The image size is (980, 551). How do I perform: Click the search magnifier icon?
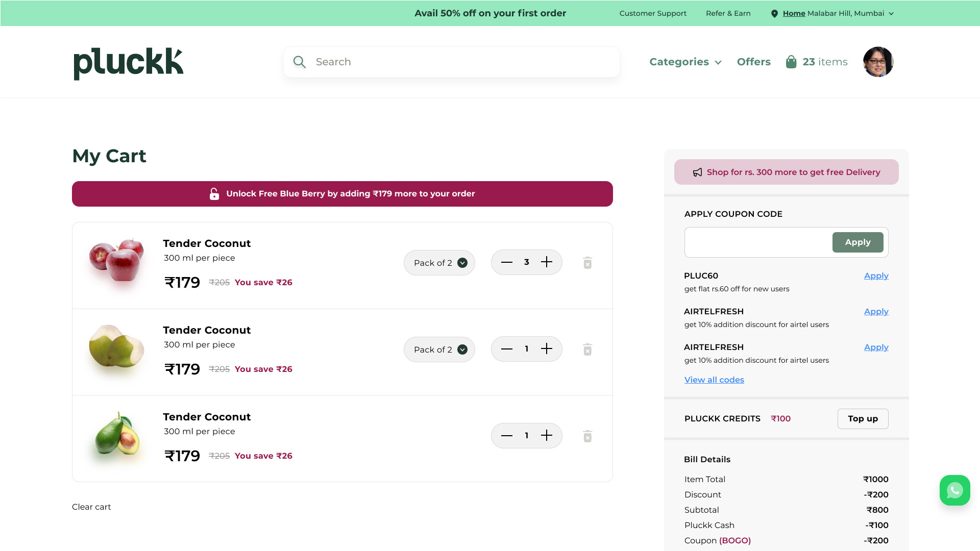pos(300,62)
